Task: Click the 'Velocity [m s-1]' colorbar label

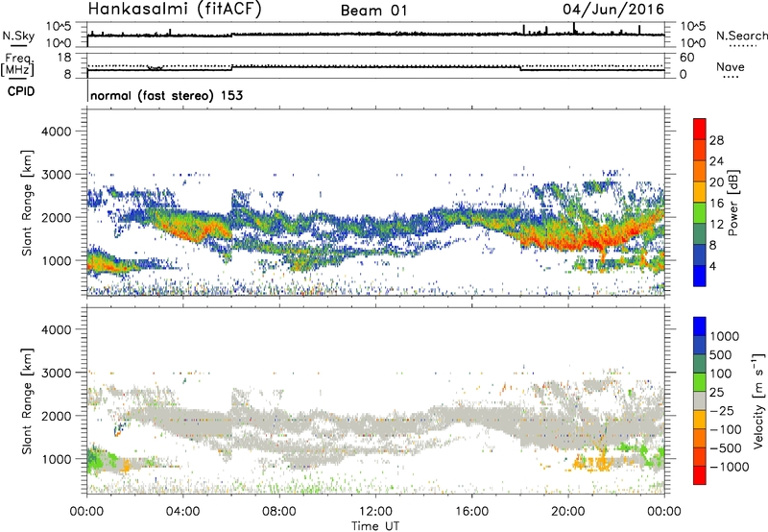Action: coord(758,400)
